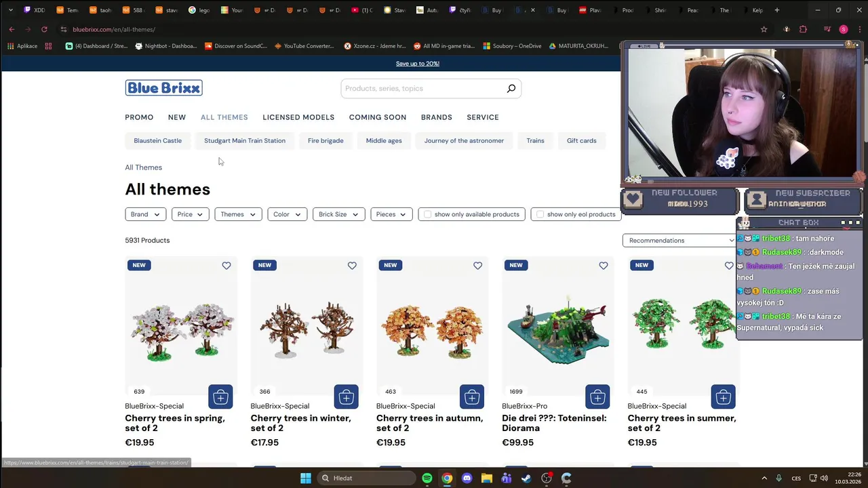Screen dimensions: 868x488
Task: Click the browser address bar
Action: [x=407, y=29]
